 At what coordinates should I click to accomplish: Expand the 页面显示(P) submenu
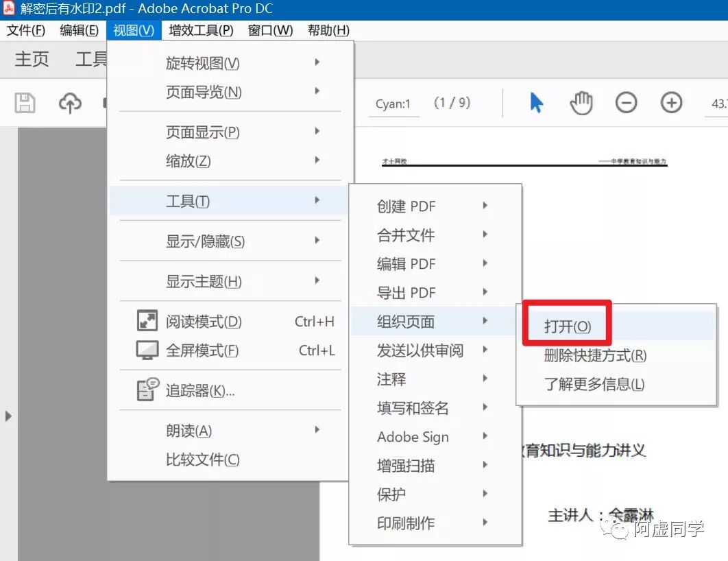pyautogui.click(x=230, y=132)
